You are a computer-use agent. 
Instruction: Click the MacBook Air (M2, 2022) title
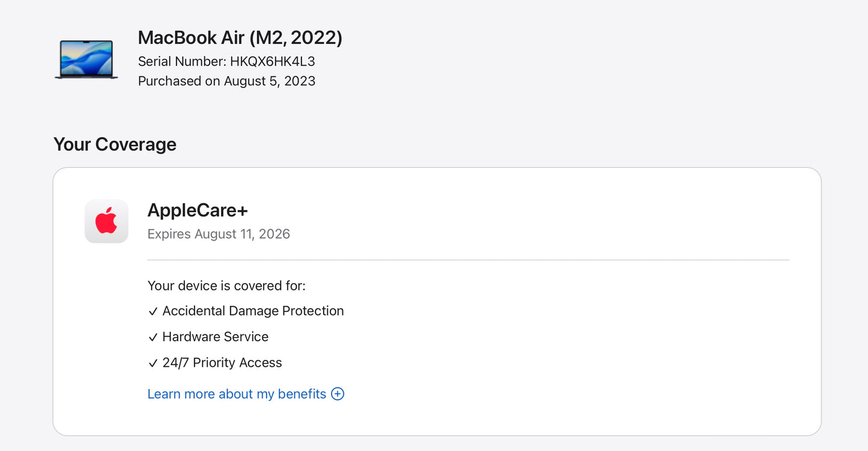click(x=240, y=38)
